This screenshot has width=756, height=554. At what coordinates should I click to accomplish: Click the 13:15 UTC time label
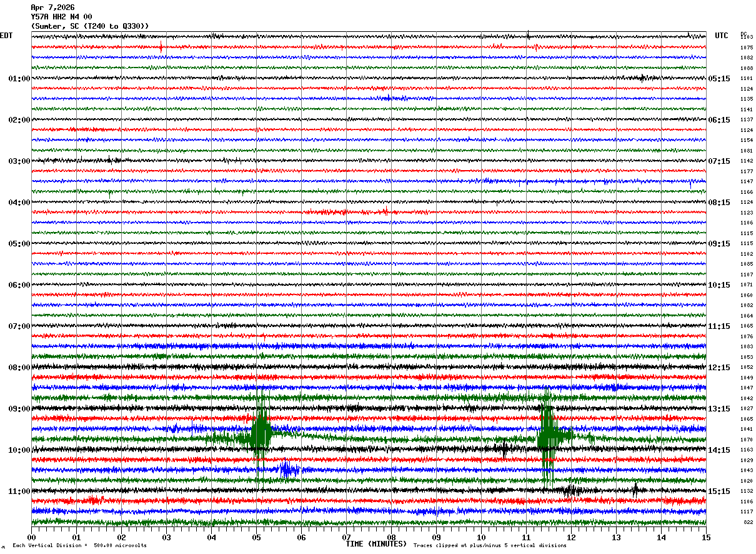click(x=719, y=409)
